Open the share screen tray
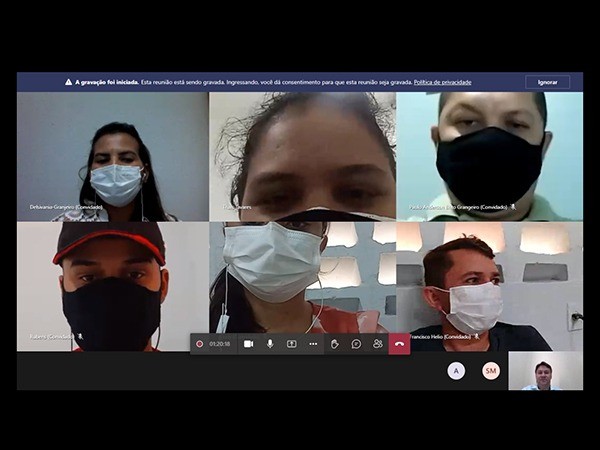Screen dimensions: 600x450 [292, 344]
